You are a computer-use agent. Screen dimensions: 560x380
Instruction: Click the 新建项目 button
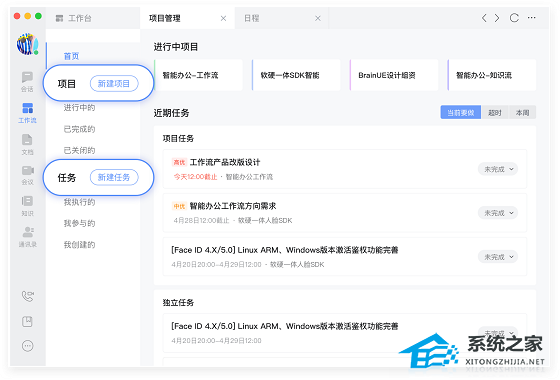coord(114,84)
